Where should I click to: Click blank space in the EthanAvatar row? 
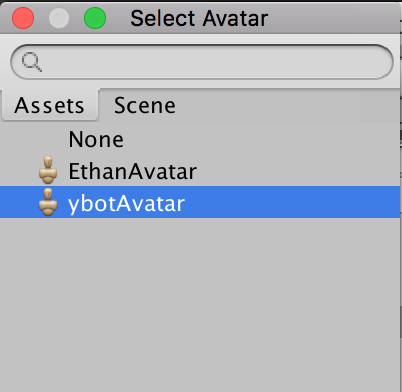(x=297, y=170)
